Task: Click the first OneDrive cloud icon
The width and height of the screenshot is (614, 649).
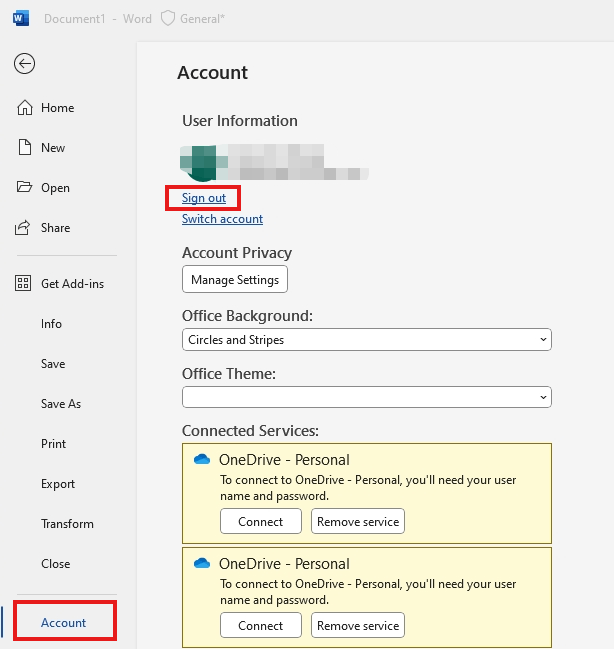Action: 202,459
